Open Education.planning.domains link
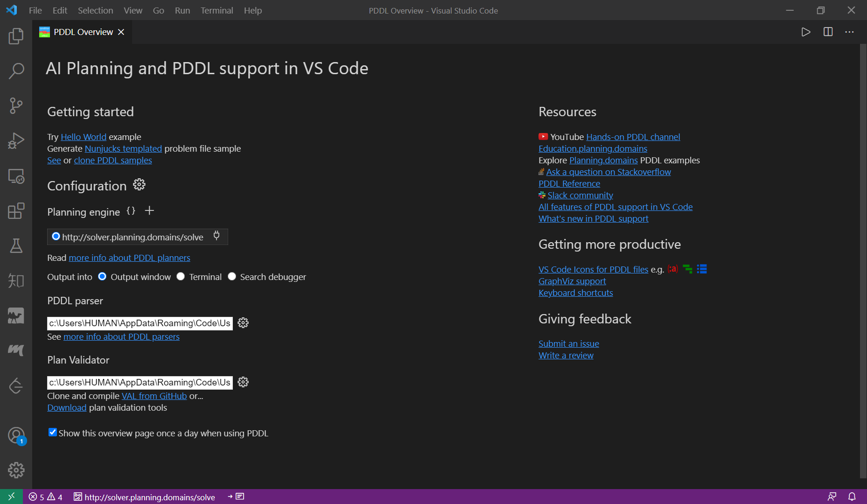This screenshot has width=867, height=504. pyautogui.click(x=593, y=148)
